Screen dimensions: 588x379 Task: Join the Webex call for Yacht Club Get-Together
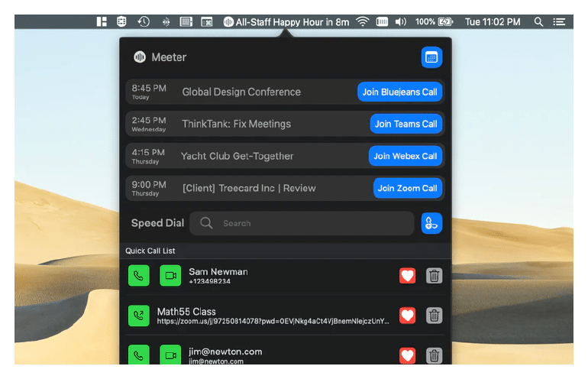pos(405,156)
